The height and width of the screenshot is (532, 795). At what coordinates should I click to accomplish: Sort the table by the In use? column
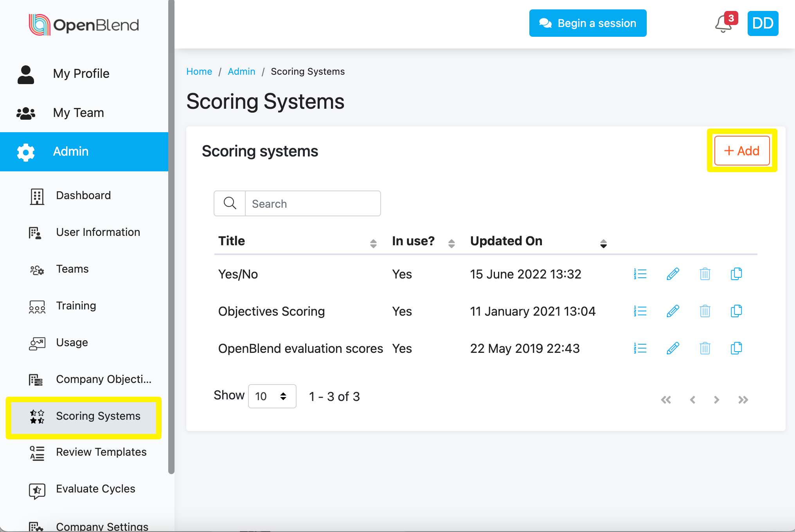pyautogui.click(x=451, y=244)
